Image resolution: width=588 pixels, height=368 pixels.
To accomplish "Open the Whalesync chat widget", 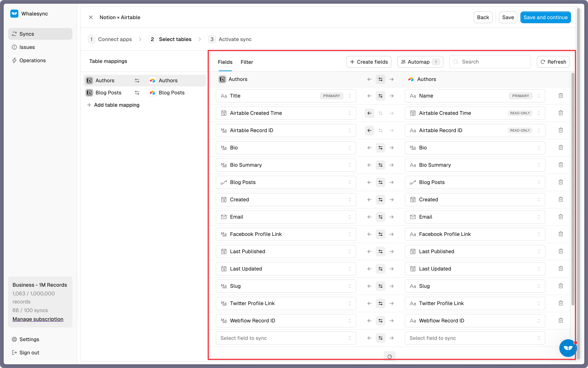I will click(568, 348).
